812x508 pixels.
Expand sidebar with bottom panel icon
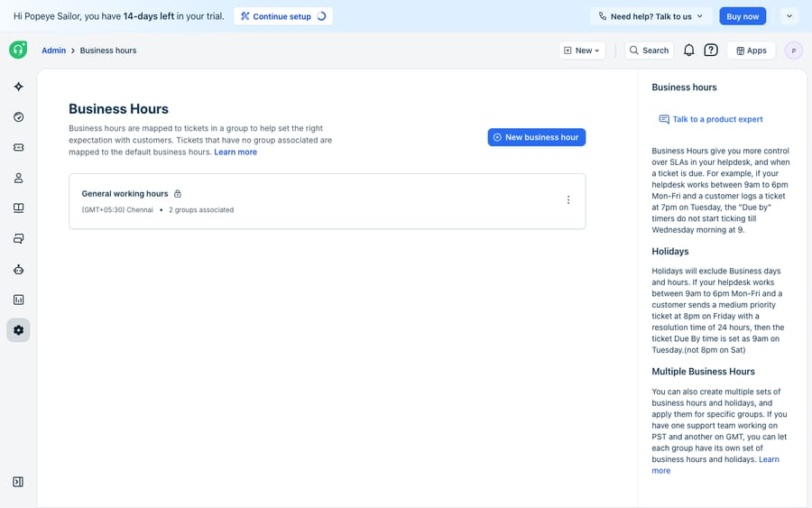pos(18,482)
